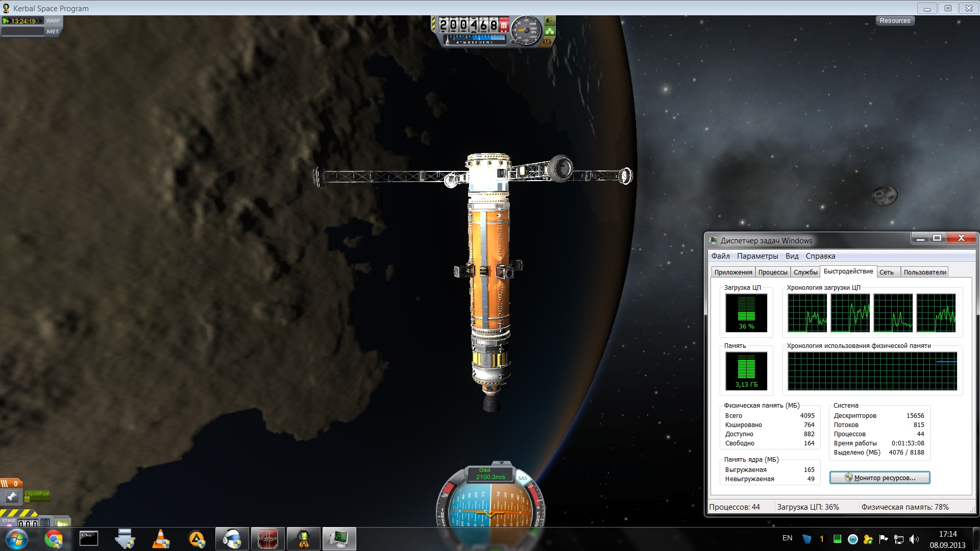Click the atmosphere depth gauge
Viewport: 980px width, 551px height.
475,39
